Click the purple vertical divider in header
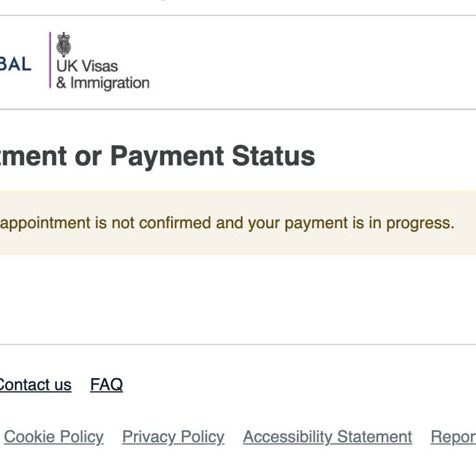This screenshot has height=476, width=476. (50, 61)
